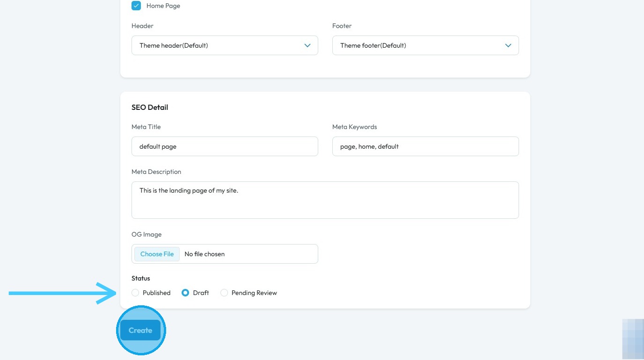Focus the Meta Title input field
This screenshot has width=644, height=360.
pos(225,146)
